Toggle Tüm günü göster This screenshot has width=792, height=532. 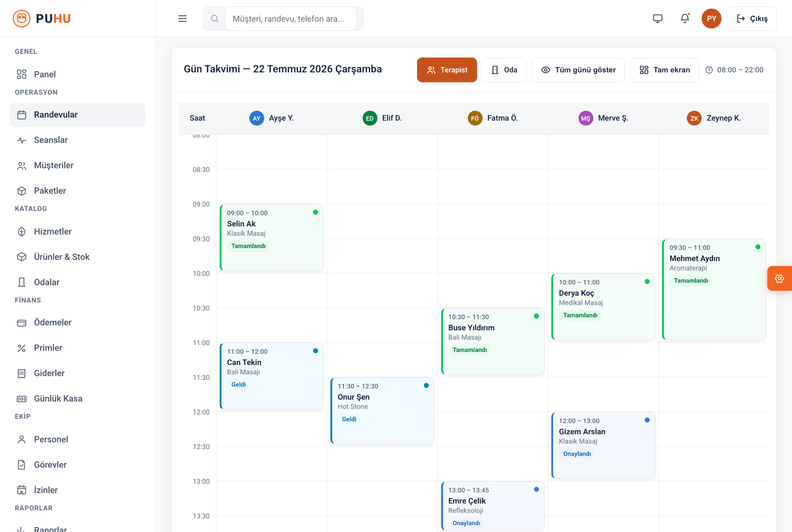[x=578, y=70]
